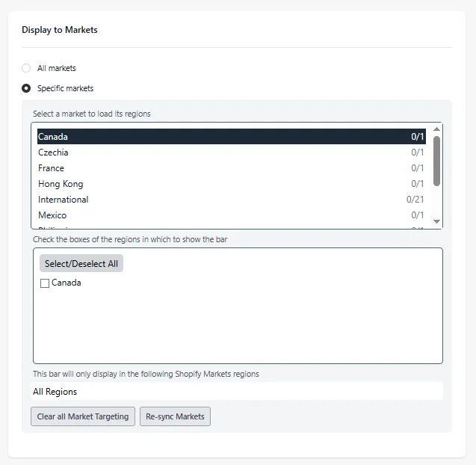This screenshot has height=465, width=476.
Task: Select Mexico in the market list
Action: (x=232, y=215)
